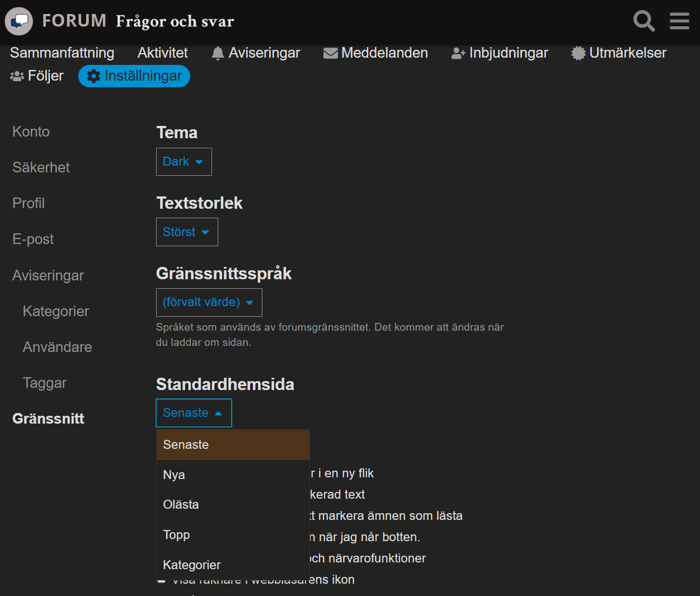Collapse the Standardhemsida Senaste dropdown

194,413
